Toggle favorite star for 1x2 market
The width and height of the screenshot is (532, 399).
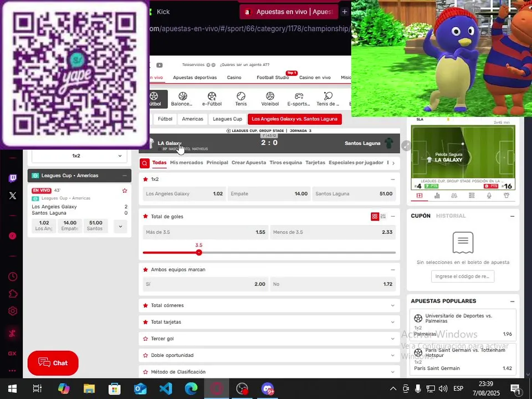[146, 179]
